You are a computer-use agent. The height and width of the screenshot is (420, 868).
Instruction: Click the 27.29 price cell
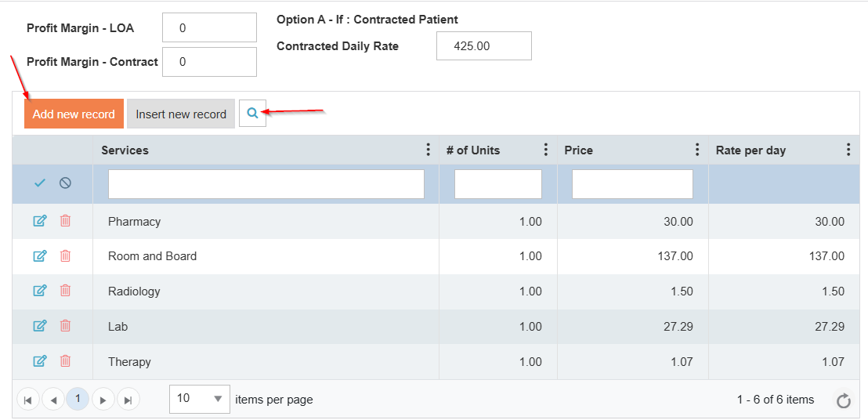pos(633,327)
